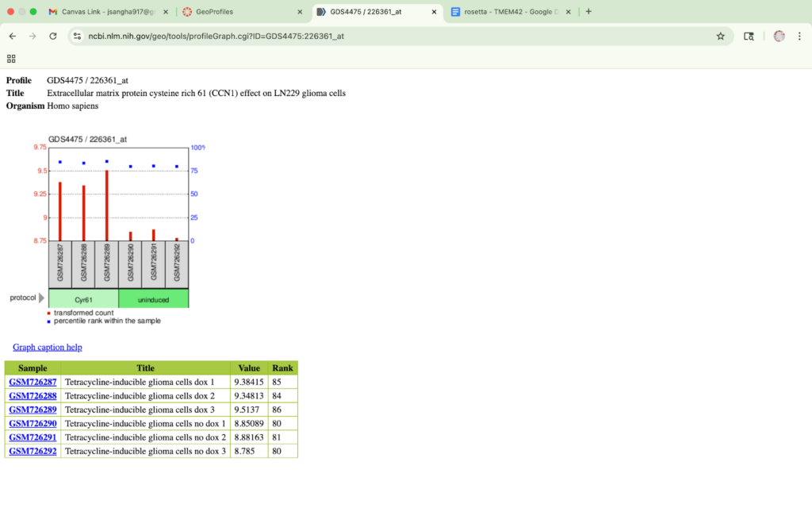Click the tab search icon near profile avatar
This screenshot has height=508, width=812.
coord(749,36)
